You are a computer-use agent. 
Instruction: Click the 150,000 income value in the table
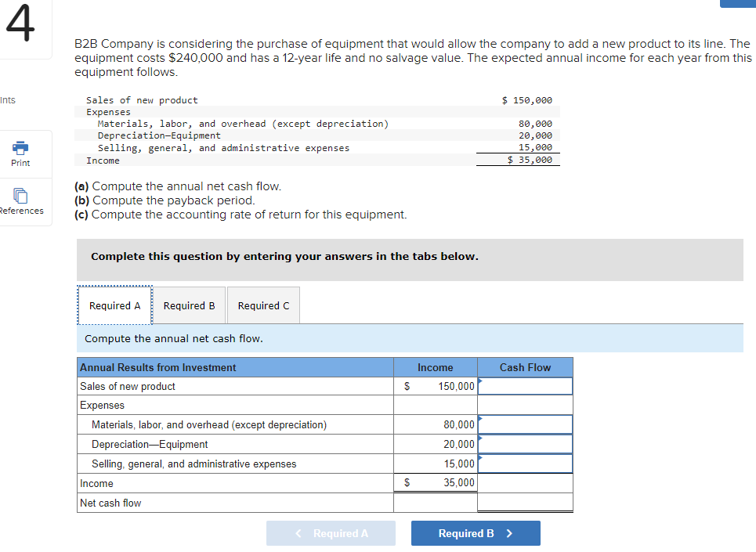pos(456,386)
